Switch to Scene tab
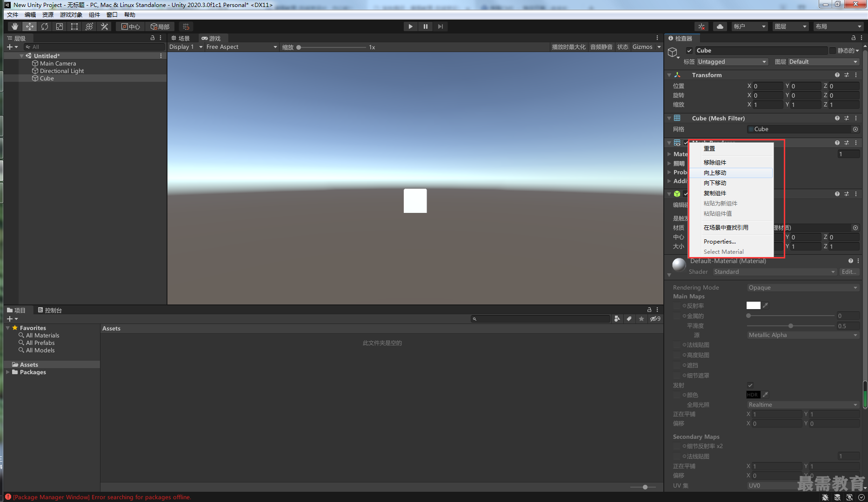 pos(180,38)
